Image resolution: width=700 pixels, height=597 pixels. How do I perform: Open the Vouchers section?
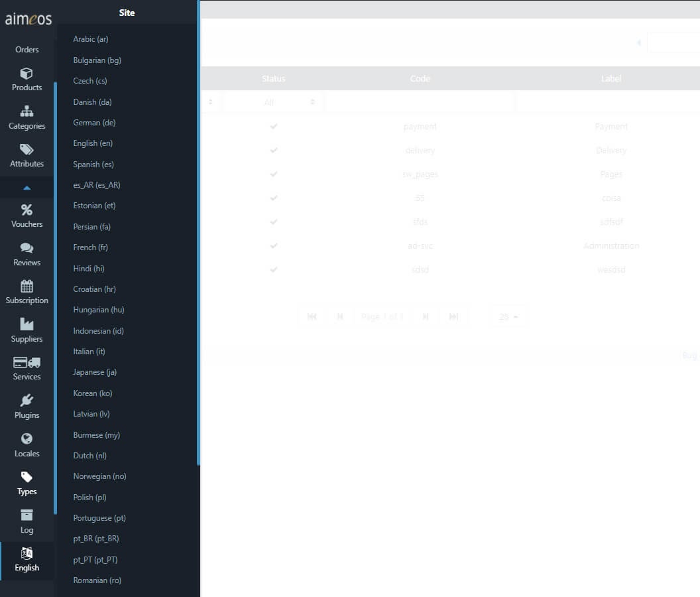pos(27,217)
